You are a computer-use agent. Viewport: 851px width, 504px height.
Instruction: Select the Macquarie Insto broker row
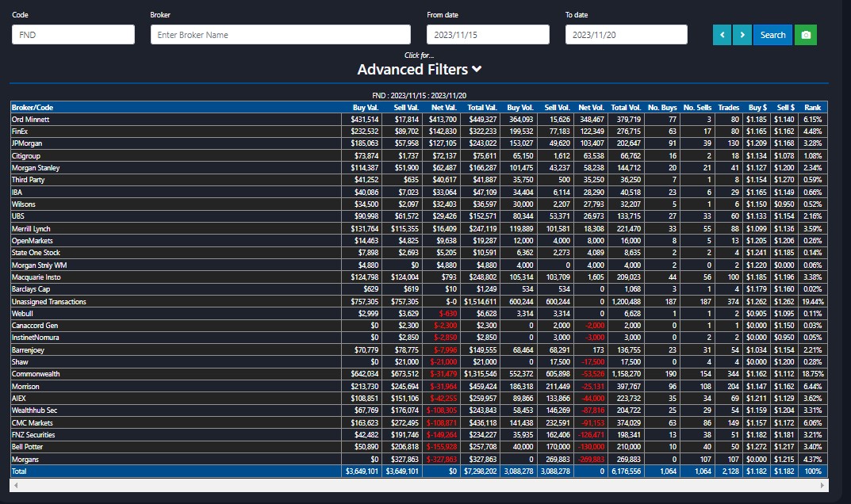click(419, 277)
